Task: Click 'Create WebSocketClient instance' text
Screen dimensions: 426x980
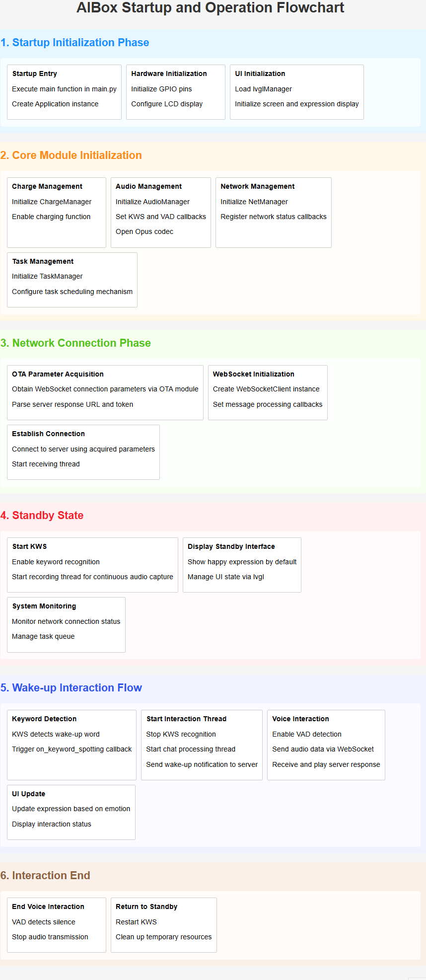Action: (266, 389)
